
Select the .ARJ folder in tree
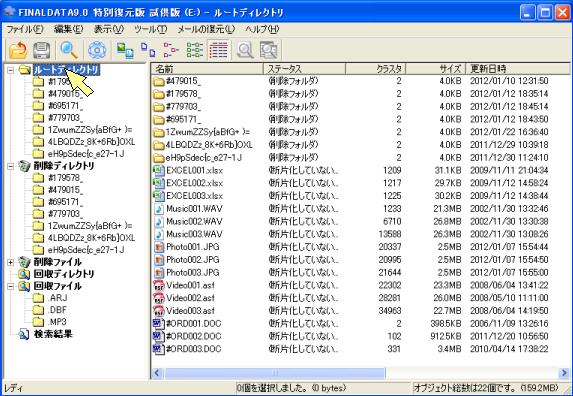58,298
